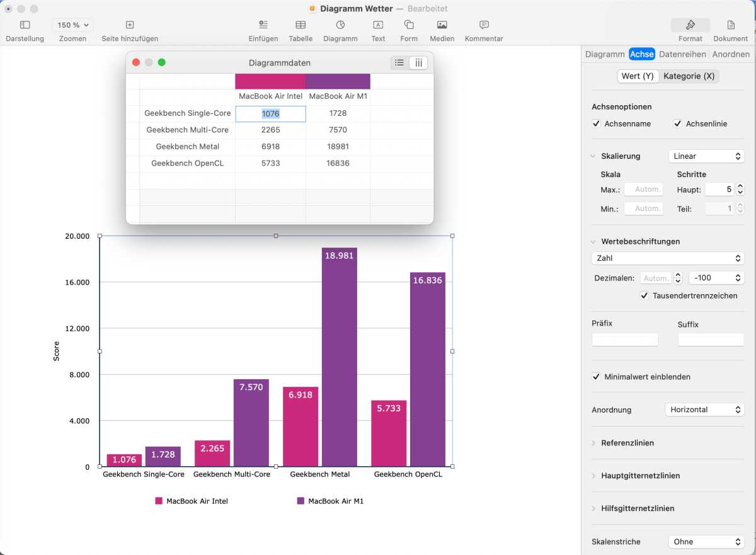Insert a table with the Tabelle icon
Viewport: 756px width, 555px height.
(301, 25)
